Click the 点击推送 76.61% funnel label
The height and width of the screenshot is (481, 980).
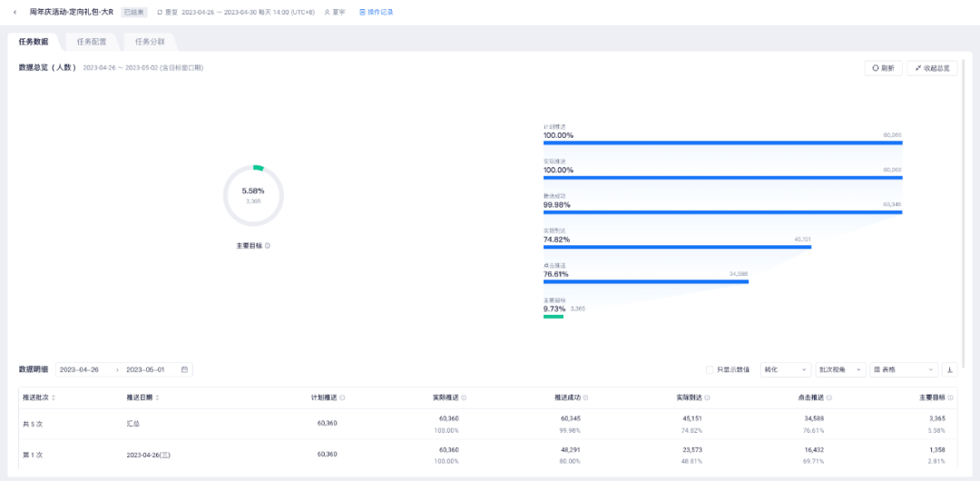[x=556, y=270]
